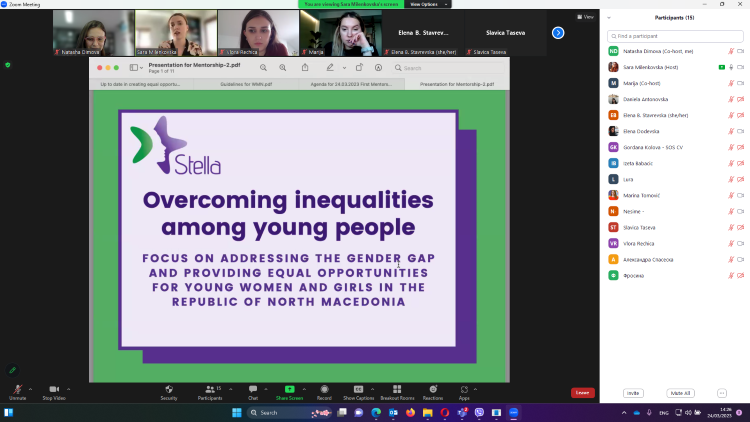750x422 pixels.
Task: Open the participants panel more options button
Action: pos(722,393)
